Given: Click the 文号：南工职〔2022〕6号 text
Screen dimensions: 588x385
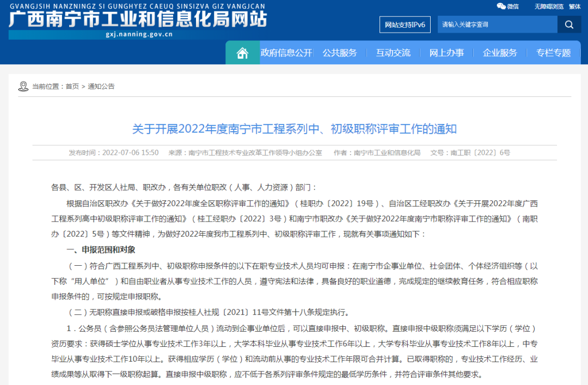Looking at the screenshot, I should tap(470, 152).
